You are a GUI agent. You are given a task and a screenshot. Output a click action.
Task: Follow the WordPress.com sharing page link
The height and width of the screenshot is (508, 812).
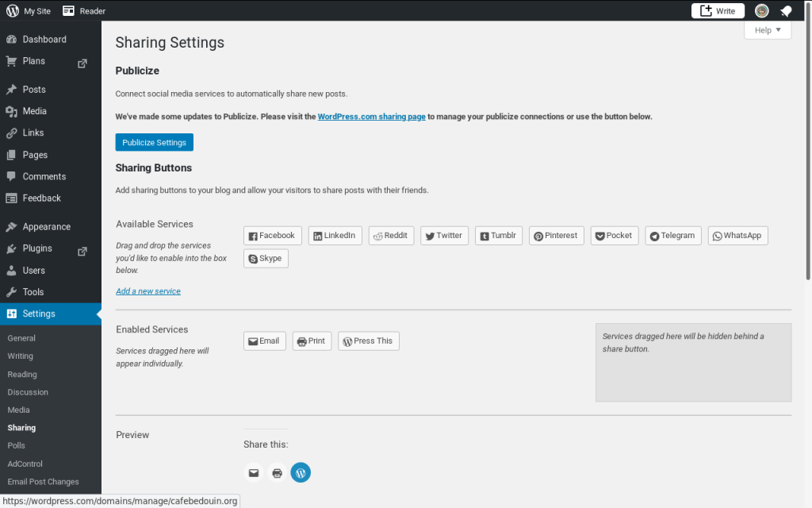(372, 117)
